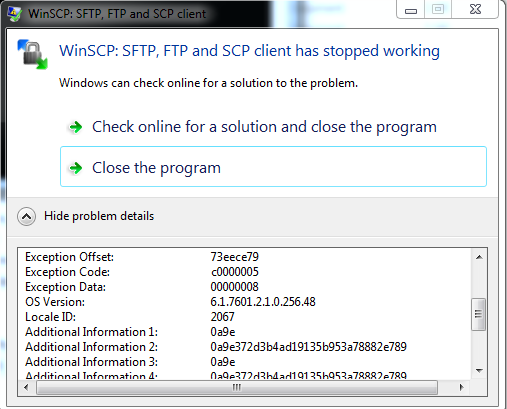The image size is (507, 409).
Task: Click the Hide problem details label
Action: click(99, 216)
